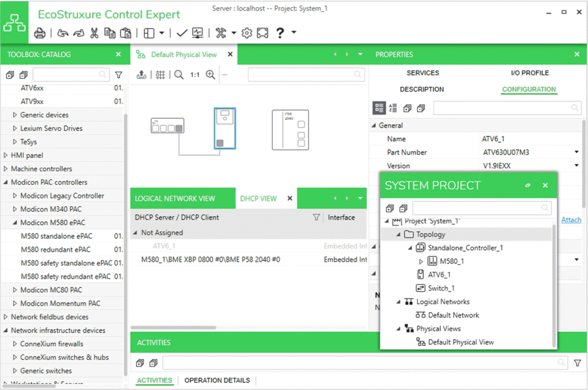Click the checkmark icon in the main toolbar
The height and width of the screenshot is (390, 588).
click(x=182, y=33)
